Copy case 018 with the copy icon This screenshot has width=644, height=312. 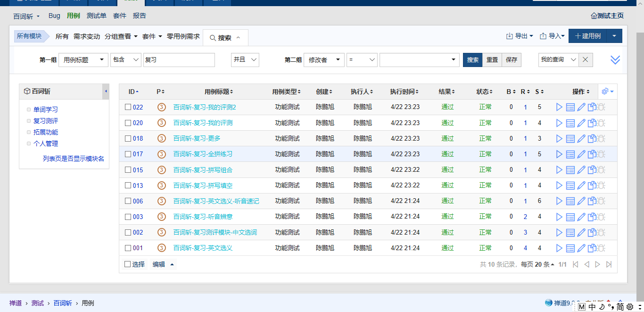592,138
